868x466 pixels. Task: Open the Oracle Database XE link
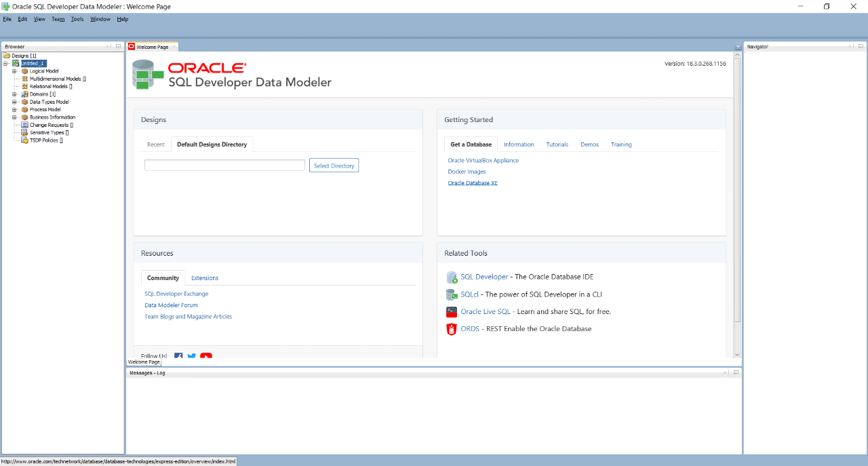point(473,182)
